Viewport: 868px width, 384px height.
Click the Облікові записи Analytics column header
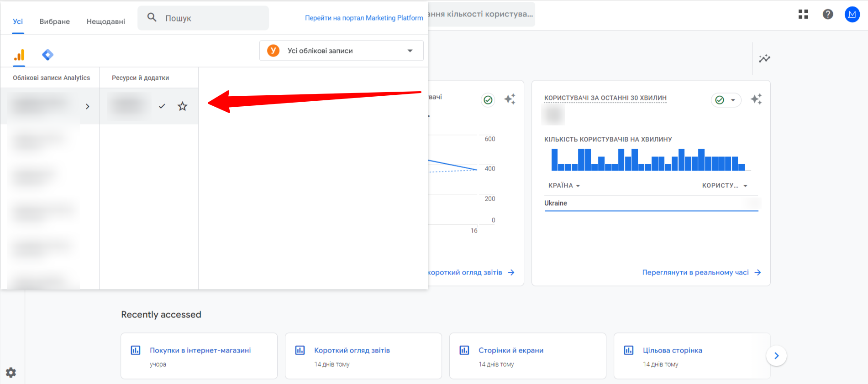tap(51, 78)
